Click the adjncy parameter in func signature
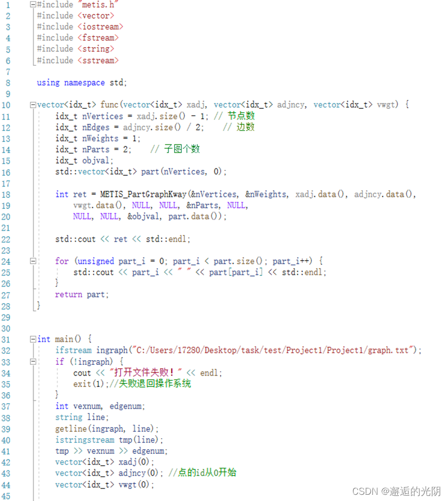 292,105
